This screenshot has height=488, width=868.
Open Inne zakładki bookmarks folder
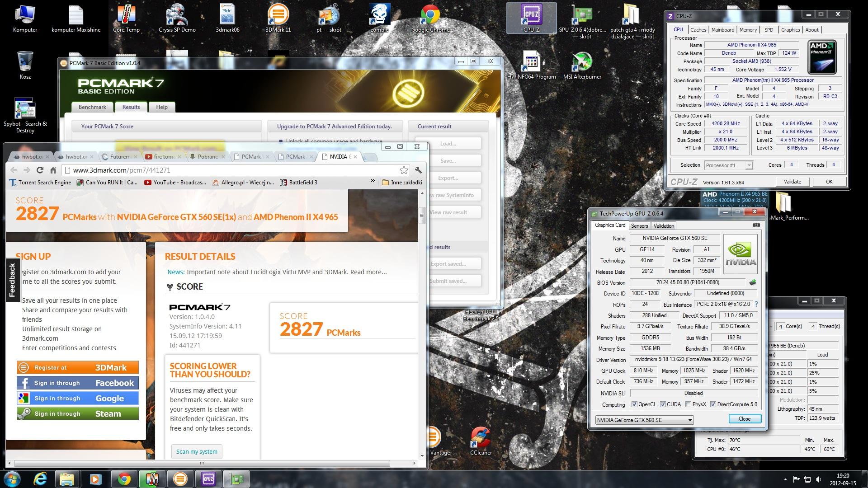(402, 183)
